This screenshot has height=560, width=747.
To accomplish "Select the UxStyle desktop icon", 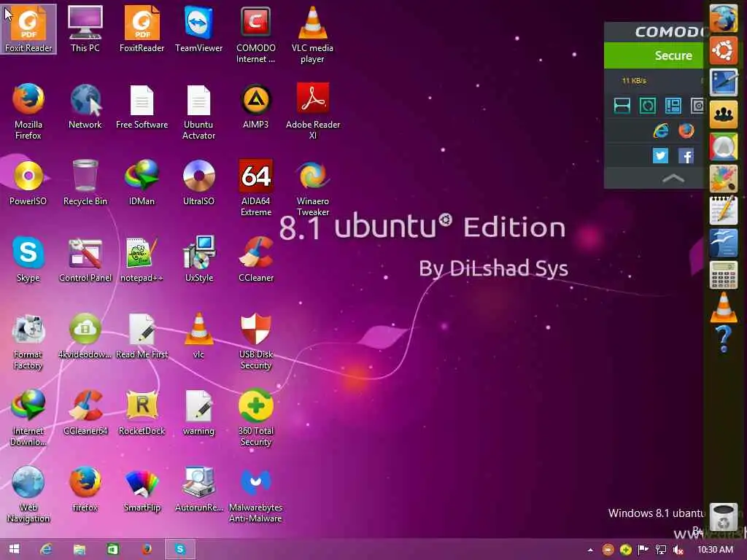I will [198, 259].
